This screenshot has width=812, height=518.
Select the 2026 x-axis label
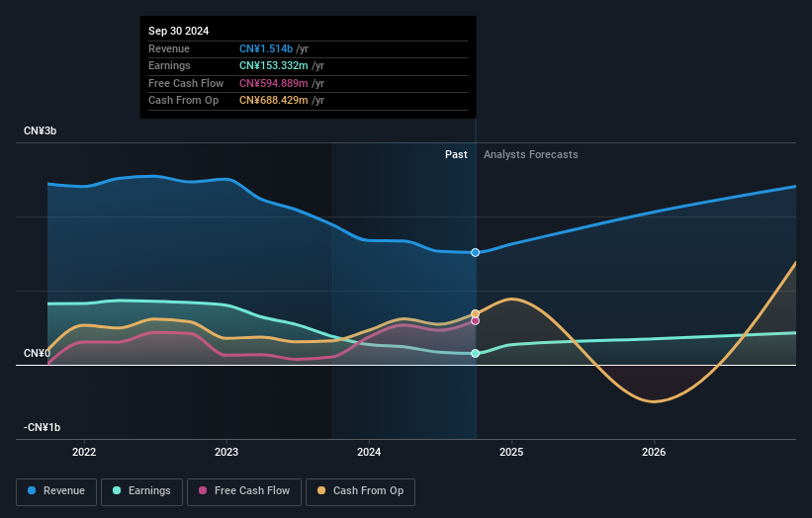(x=654, y=453)
